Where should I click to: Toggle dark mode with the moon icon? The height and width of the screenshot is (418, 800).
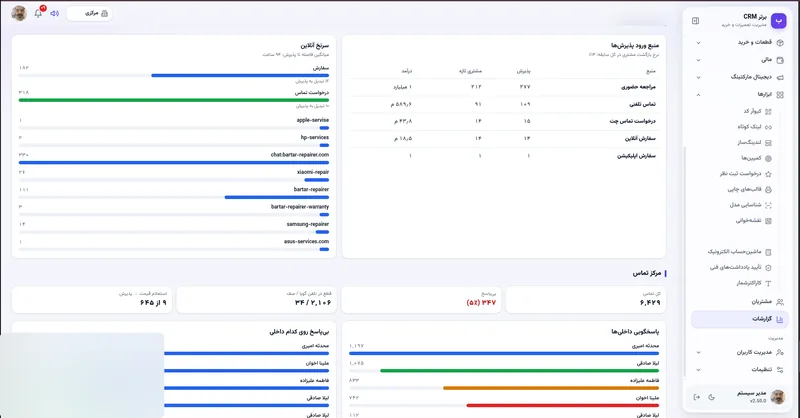pos(712,397)
